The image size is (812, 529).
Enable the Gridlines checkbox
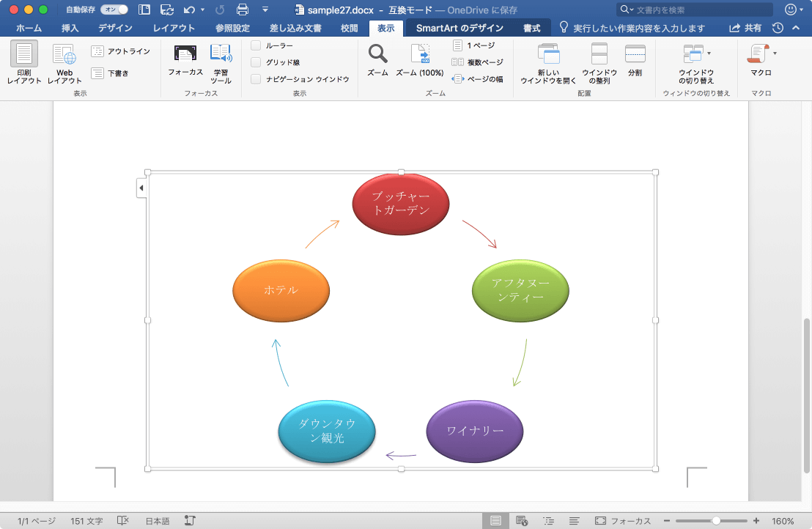256,62
